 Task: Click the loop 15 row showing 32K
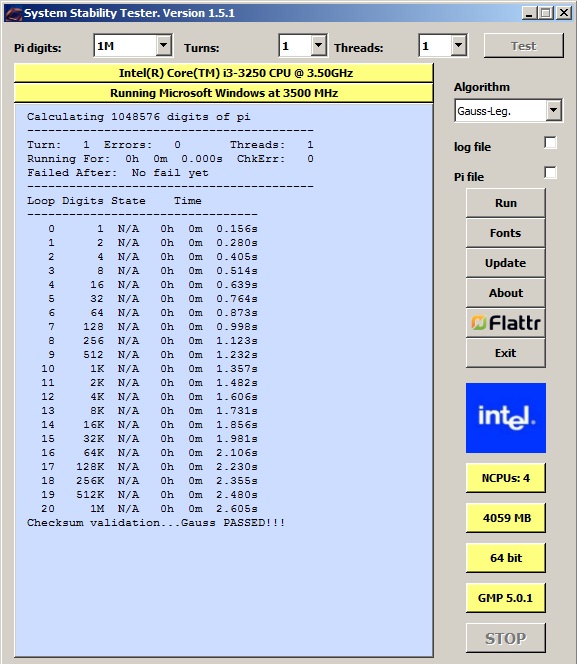point(149,439)
